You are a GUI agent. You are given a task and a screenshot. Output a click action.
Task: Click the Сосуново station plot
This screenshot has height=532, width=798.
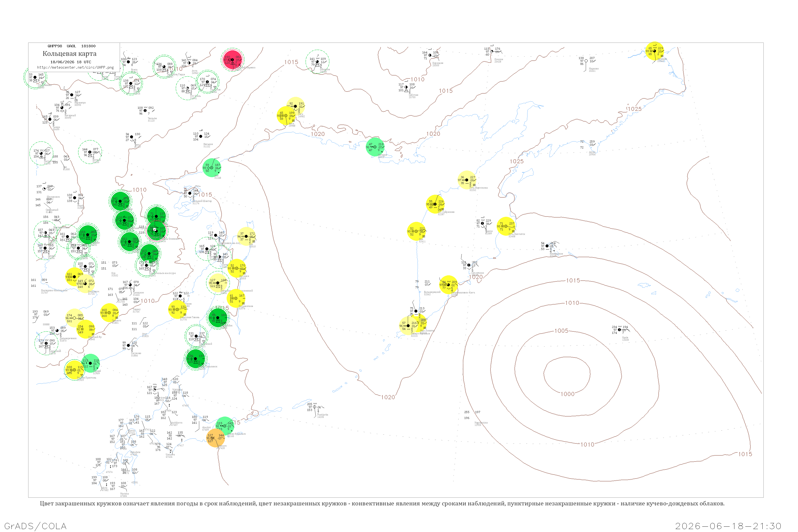(128, 345)
